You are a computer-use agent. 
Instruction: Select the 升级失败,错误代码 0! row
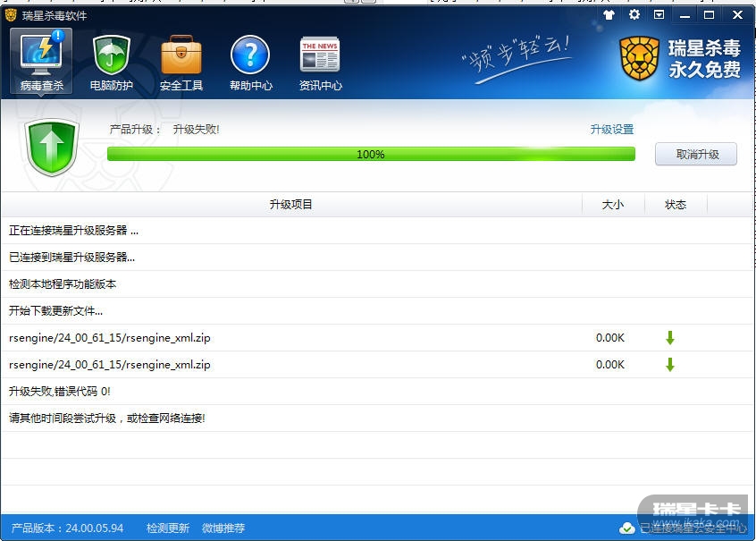coord(377,391)
